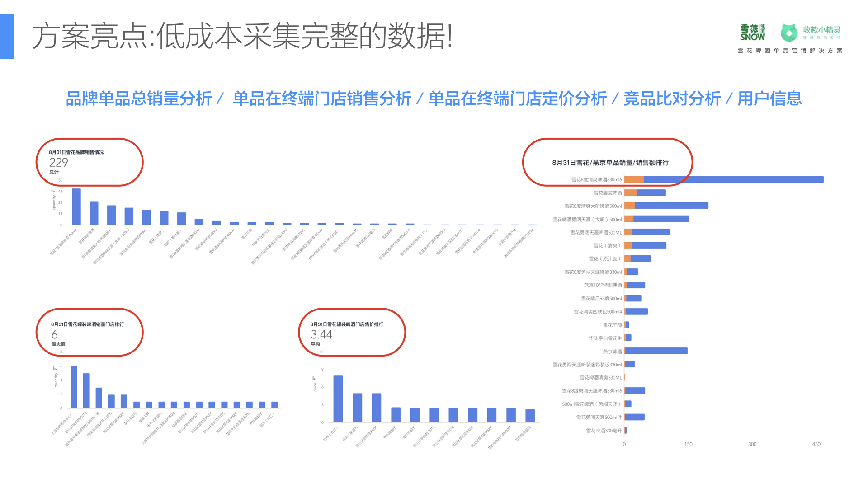The width and height of the screenshot is (868, 488).
Task: Click the 雪花勇闯天涯听装迷彩装版330ml label
Action: coord(587,365)
